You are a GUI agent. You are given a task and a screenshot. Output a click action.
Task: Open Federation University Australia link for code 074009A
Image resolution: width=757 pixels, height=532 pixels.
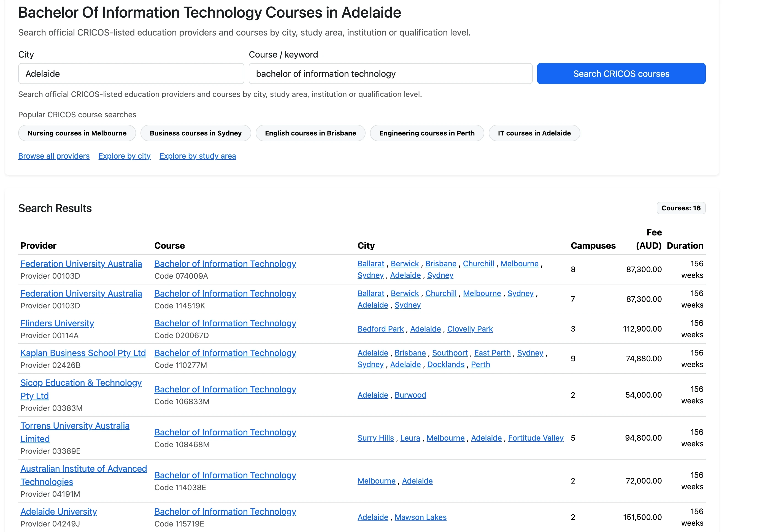(81, 264)
